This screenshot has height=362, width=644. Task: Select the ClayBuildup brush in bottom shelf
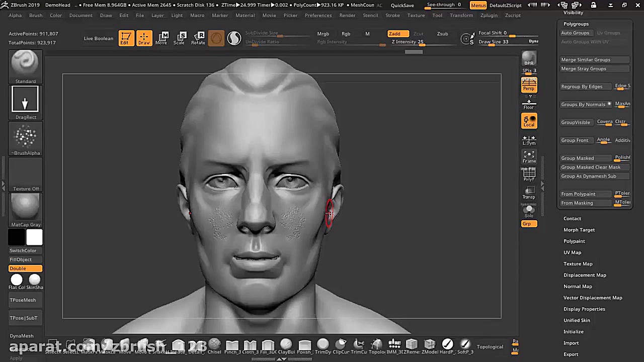coord(286,345)
